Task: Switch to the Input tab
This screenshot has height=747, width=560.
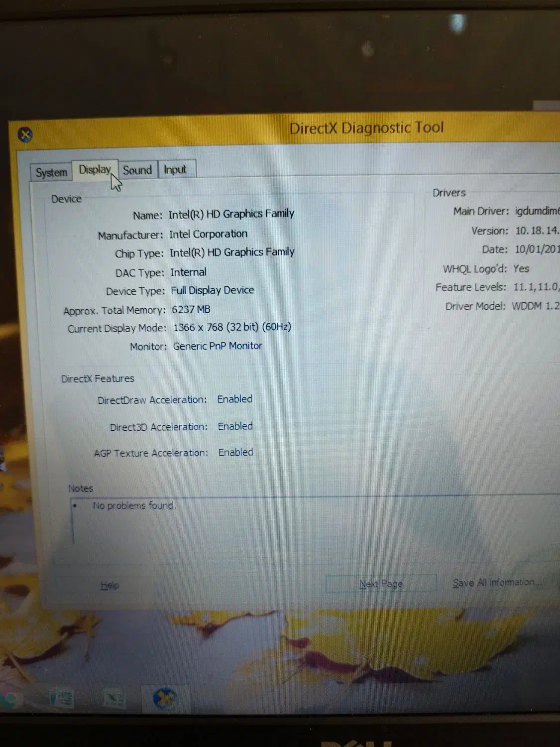Action: (175, 169)
